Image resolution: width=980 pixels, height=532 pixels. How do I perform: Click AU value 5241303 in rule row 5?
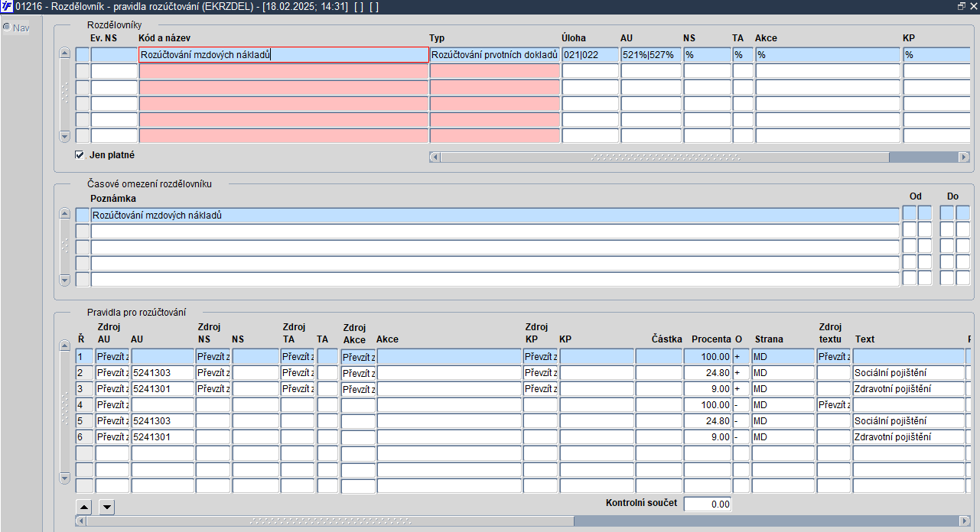point(162,420)
